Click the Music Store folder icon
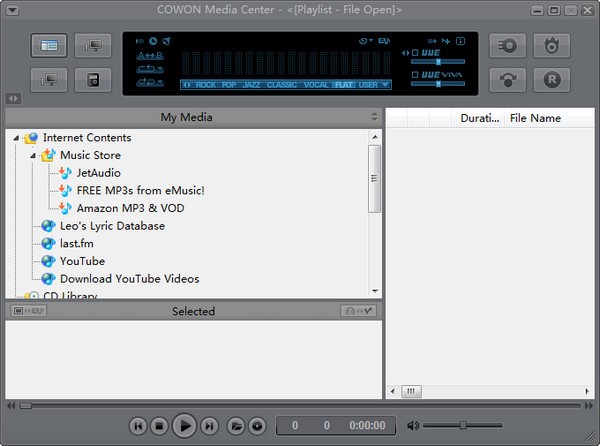This screenshot has height=446, width=600. pyautogui.click(x=48, y=155)
